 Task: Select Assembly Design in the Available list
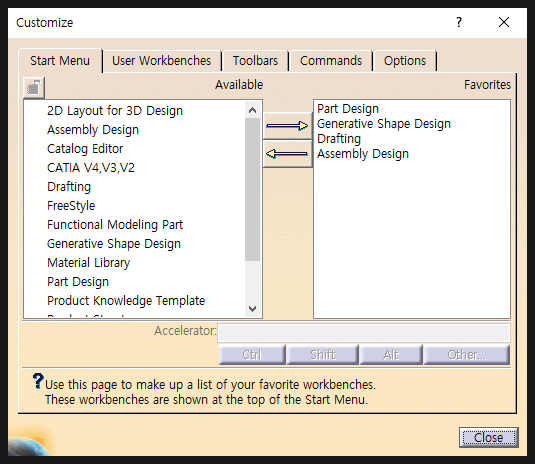click(93, 130)
